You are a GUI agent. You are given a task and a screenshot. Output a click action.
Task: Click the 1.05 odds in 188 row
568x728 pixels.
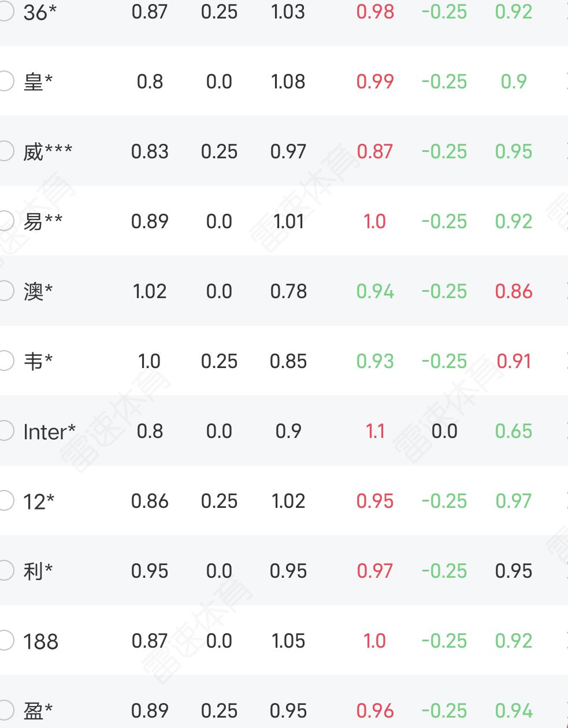[288, 641]
